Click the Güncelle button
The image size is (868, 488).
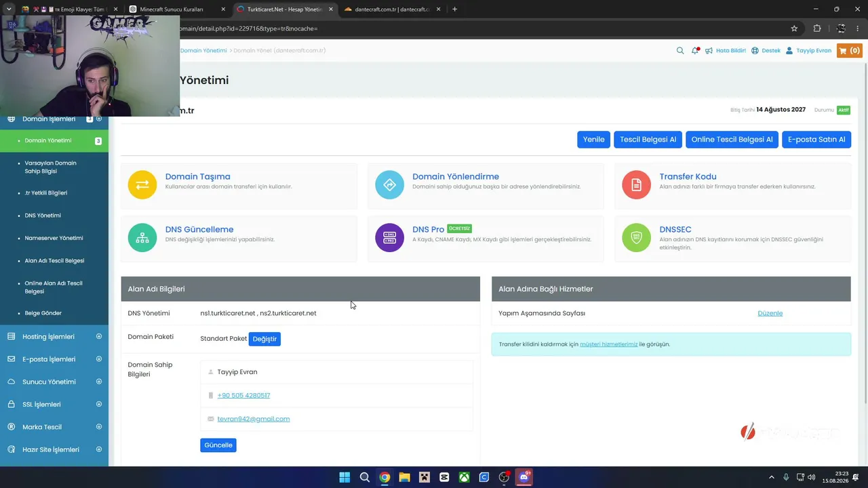pyautogui.click(x=218, y=445)
